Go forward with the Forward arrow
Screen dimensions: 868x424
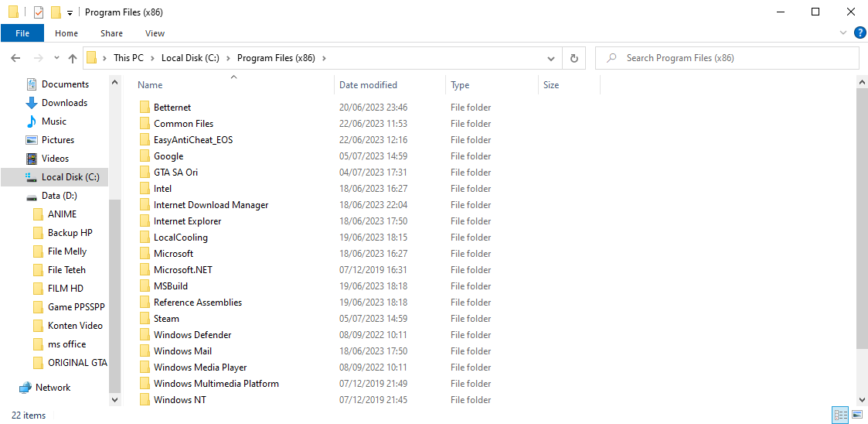pyautogui.click(x=38, y=57)
